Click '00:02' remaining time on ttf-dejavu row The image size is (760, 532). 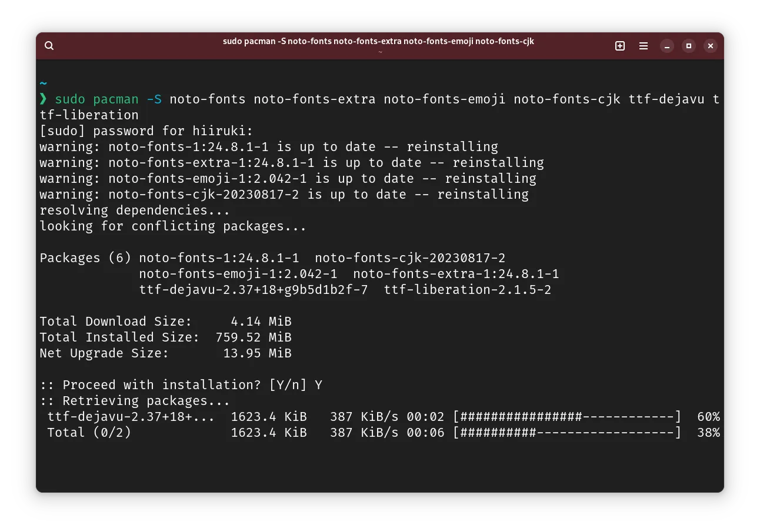425,416
